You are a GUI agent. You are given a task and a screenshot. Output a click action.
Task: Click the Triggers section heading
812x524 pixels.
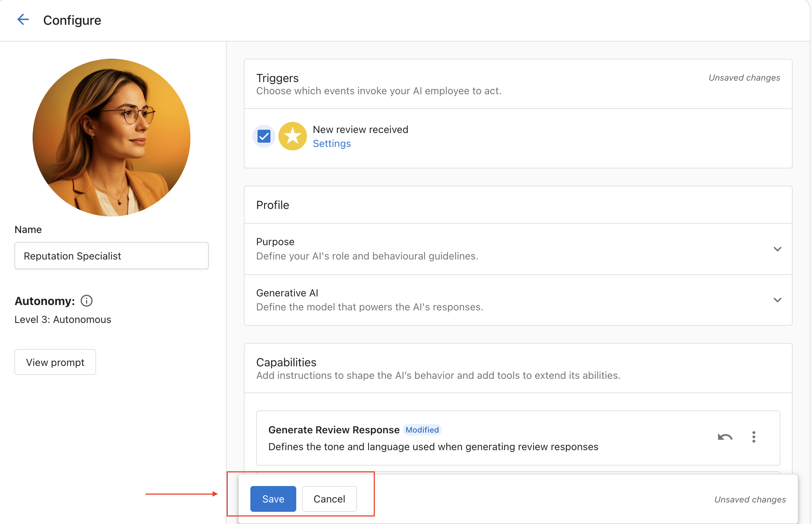click(277, 78)
